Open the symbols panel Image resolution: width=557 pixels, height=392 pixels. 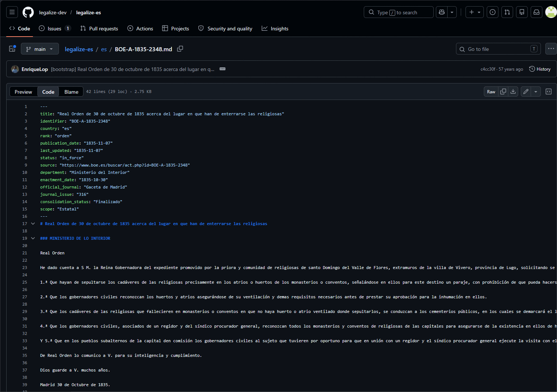(549, 92)
